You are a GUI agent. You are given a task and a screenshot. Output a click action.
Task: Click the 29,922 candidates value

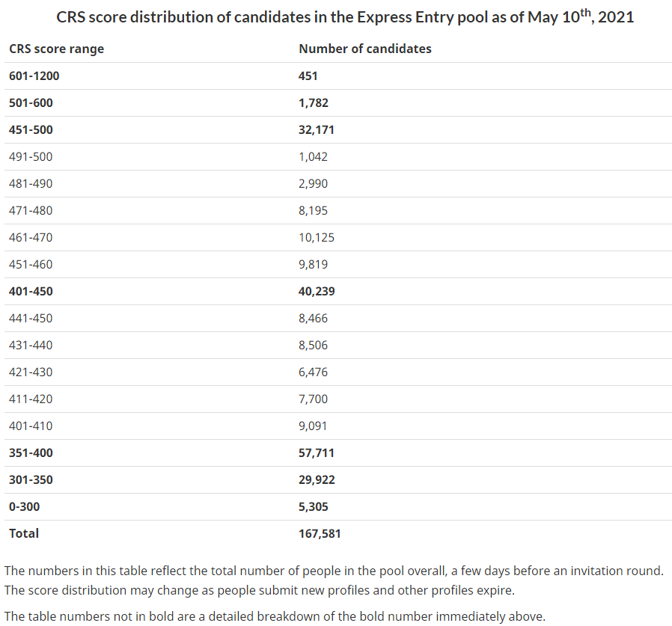tap(317, 479)
